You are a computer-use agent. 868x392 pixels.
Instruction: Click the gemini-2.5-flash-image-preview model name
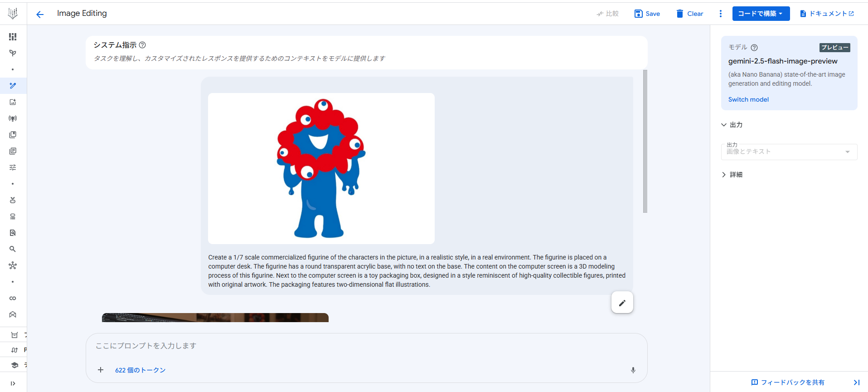783,61
